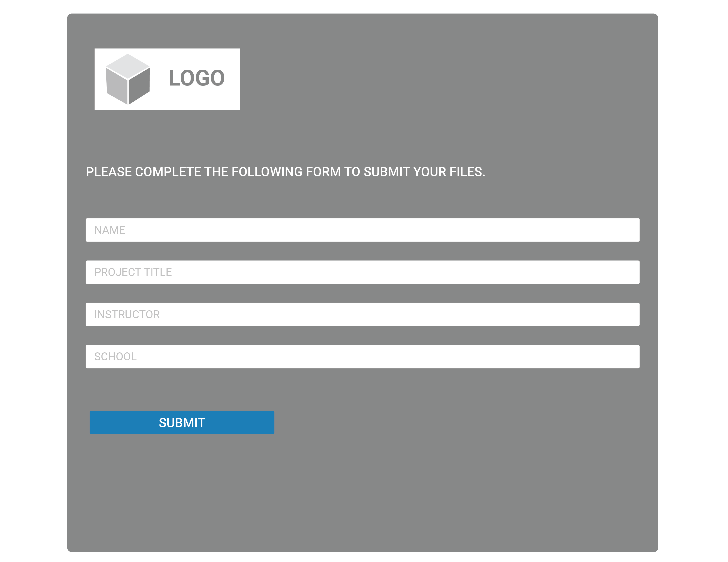Focus the PROJECT TITLE input field

363,272
